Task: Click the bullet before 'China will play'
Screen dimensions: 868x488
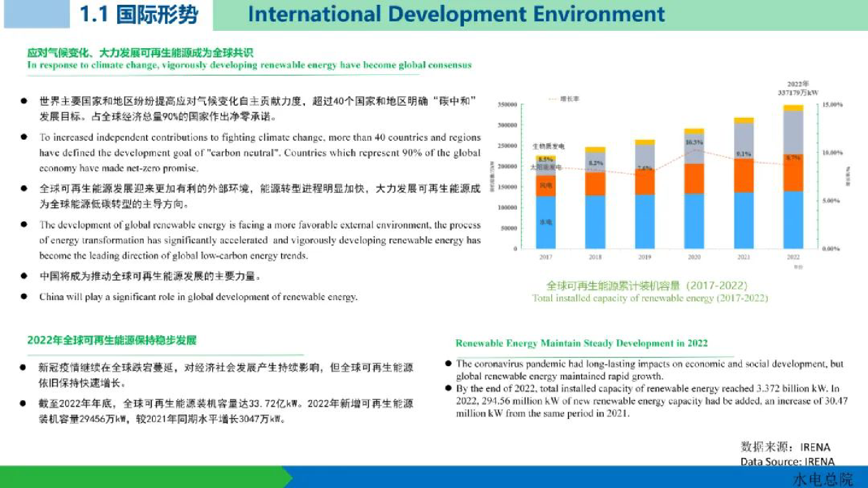Action: (24, 296)
